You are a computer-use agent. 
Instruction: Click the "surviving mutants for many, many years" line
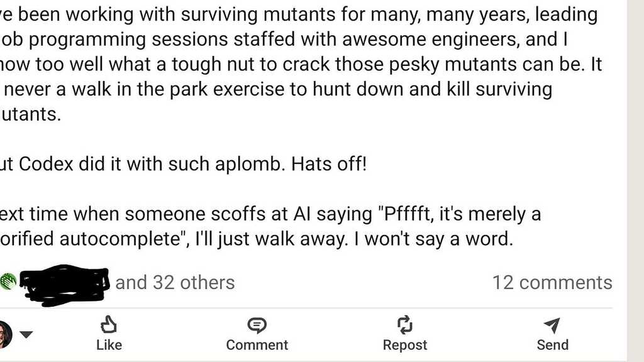pyautogui.click(x=296, y=13)
